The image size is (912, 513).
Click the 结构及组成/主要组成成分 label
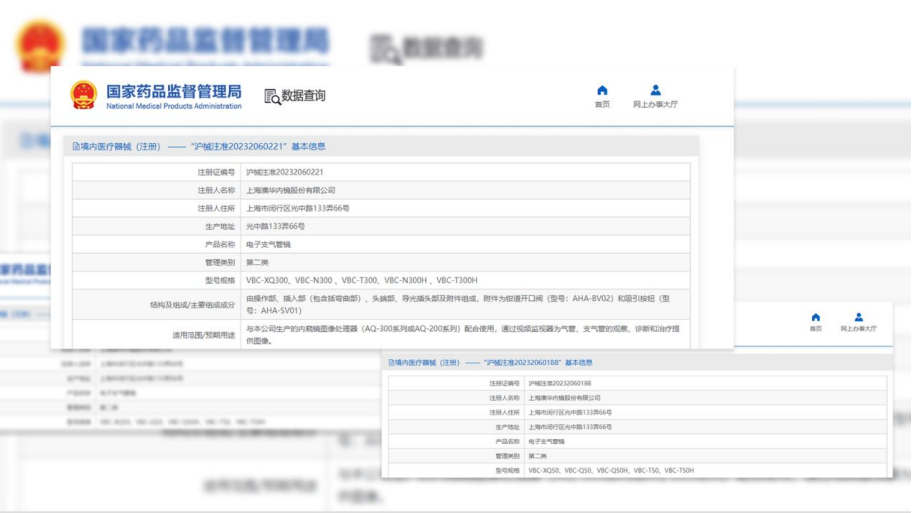pos(193,305)
